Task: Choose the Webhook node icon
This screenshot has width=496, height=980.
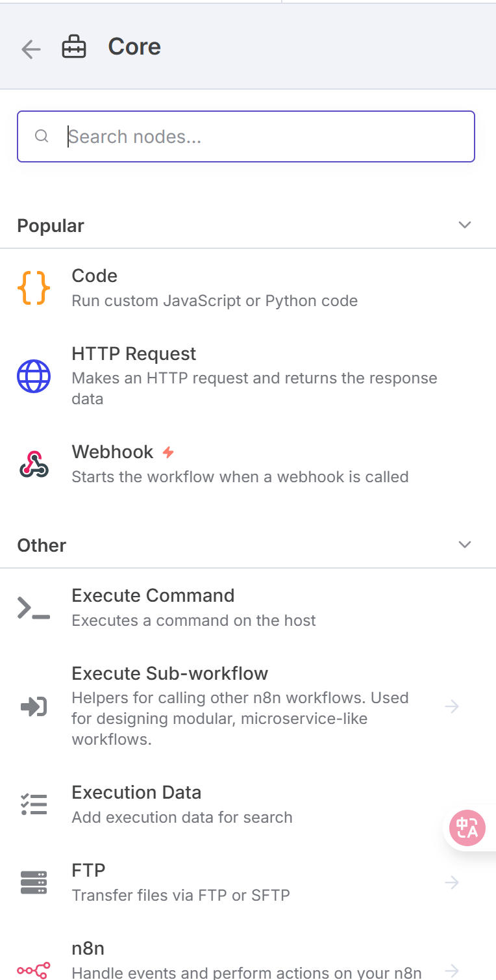Action: 34,464
